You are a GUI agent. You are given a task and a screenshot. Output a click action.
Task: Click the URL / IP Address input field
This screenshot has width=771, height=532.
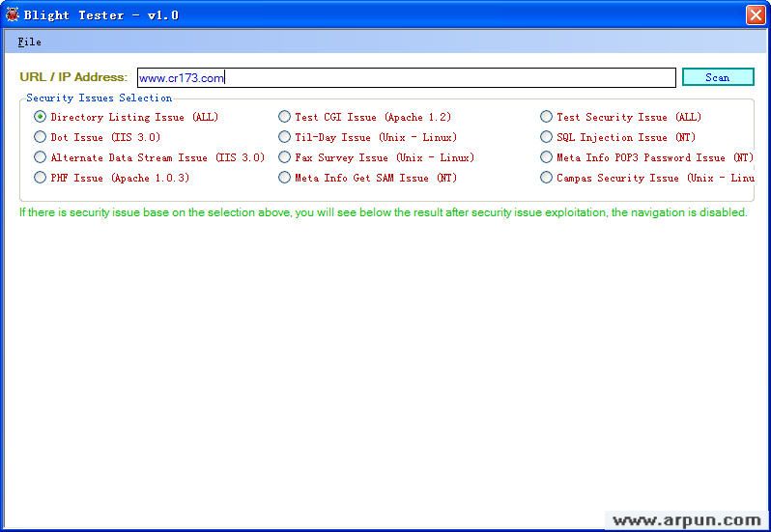pyautogui.click(x=407, y=77)
